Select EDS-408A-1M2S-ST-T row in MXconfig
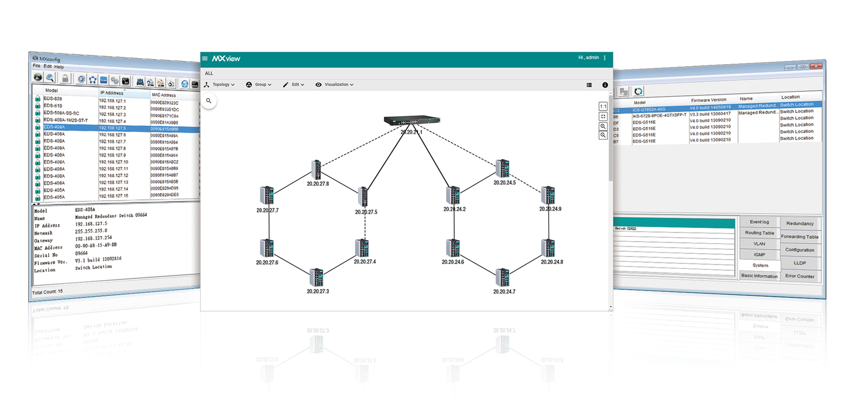The width and height of the screenshot is (868, 399). coord(116,121)
